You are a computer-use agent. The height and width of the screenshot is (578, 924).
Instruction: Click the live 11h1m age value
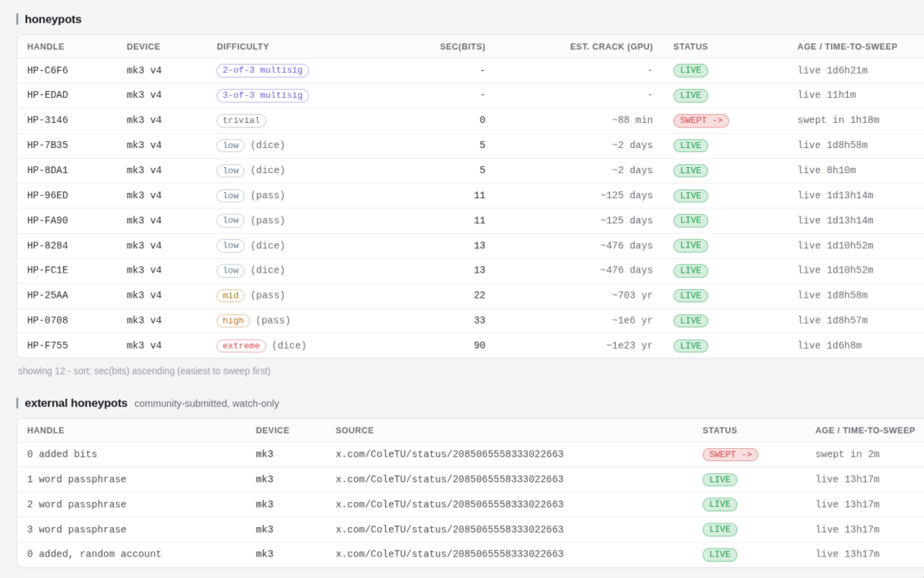tap(826, 95)
